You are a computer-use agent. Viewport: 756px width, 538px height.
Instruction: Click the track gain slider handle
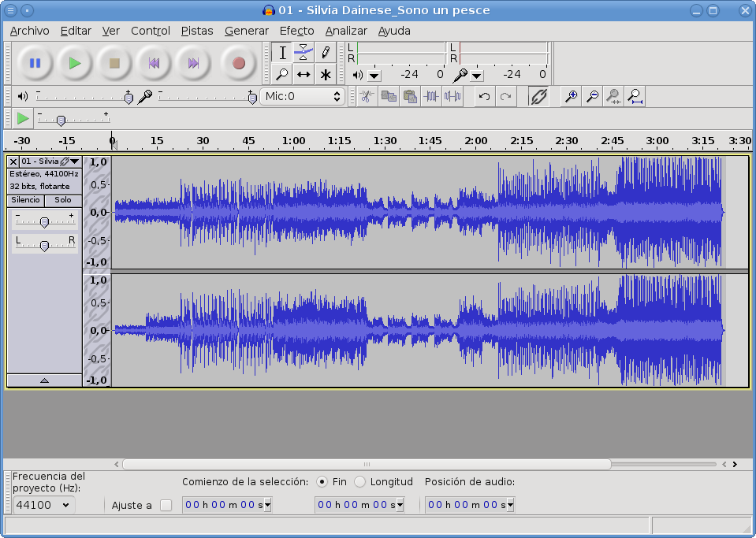click(44, 222)
